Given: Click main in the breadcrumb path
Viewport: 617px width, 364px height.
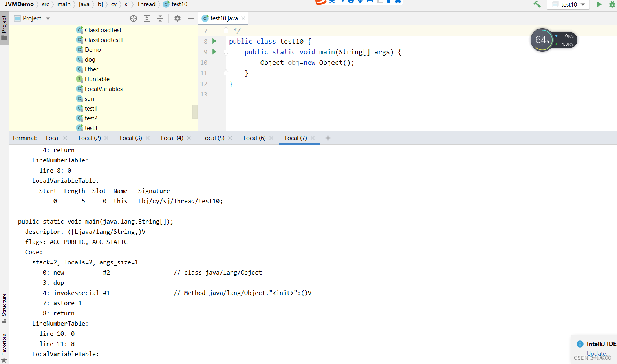Looking at the screenshot, I should (64, 4).
